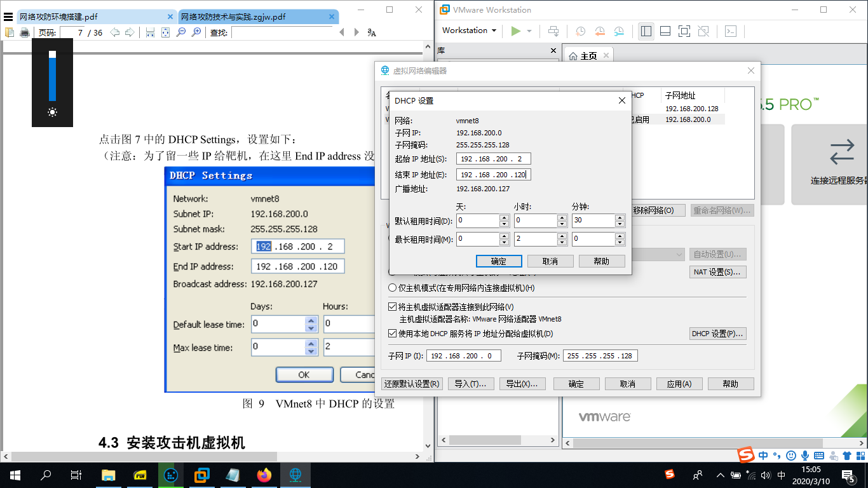Click the 子网 IP field in network editor
Image resolution: width=868 pixels, height=488 pixels.
coord(464,356)
